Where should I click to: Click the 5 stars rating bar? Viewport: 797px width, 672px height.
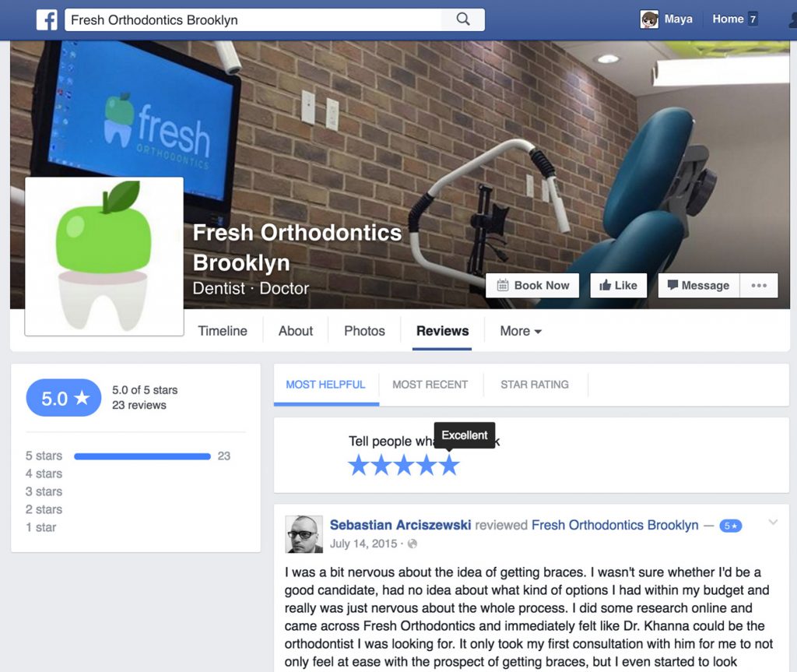pos(142,456)
